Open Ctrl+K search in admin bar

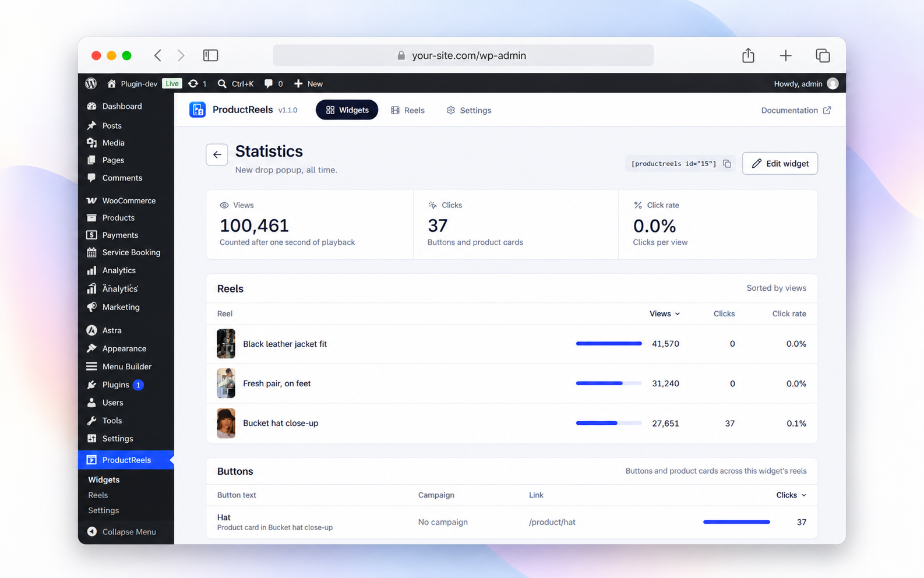[235, 83]
